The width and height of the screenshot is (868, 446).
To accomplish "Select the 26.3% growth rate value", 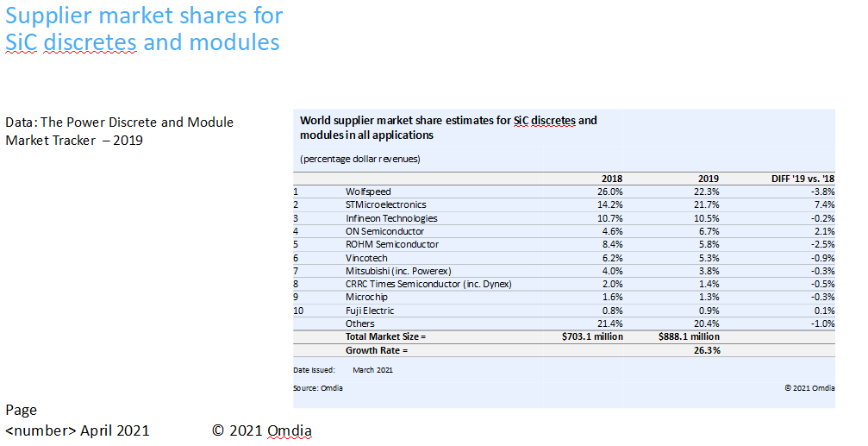I will click(707, 350).
